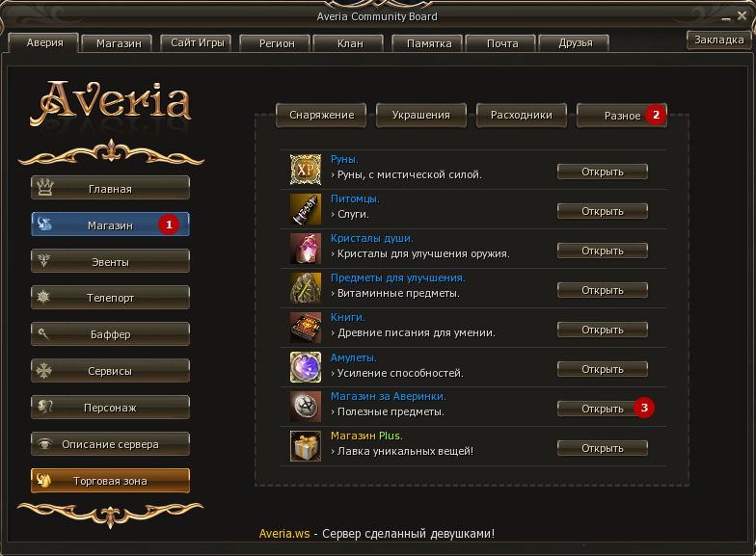756x556 pixels.
Task: Open the Кристалы души title link
Action: (x=372, y=238)
